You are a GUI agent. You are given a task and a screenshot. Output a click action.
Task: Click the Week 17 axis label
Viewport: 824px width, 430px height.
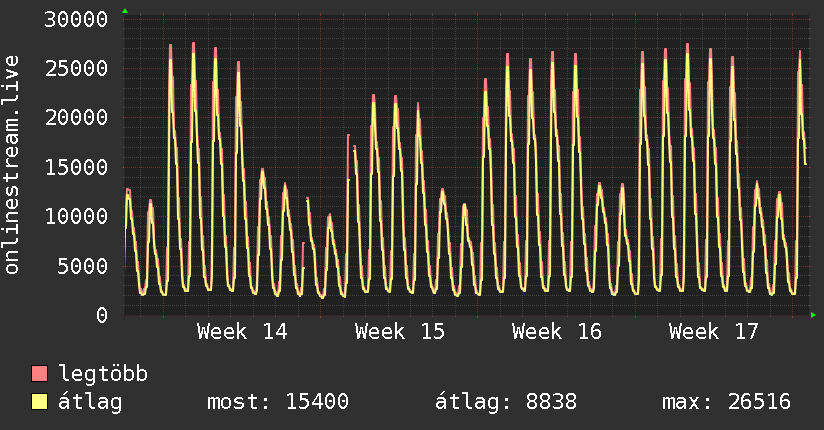pyautogui.click(x=714, y=332)
